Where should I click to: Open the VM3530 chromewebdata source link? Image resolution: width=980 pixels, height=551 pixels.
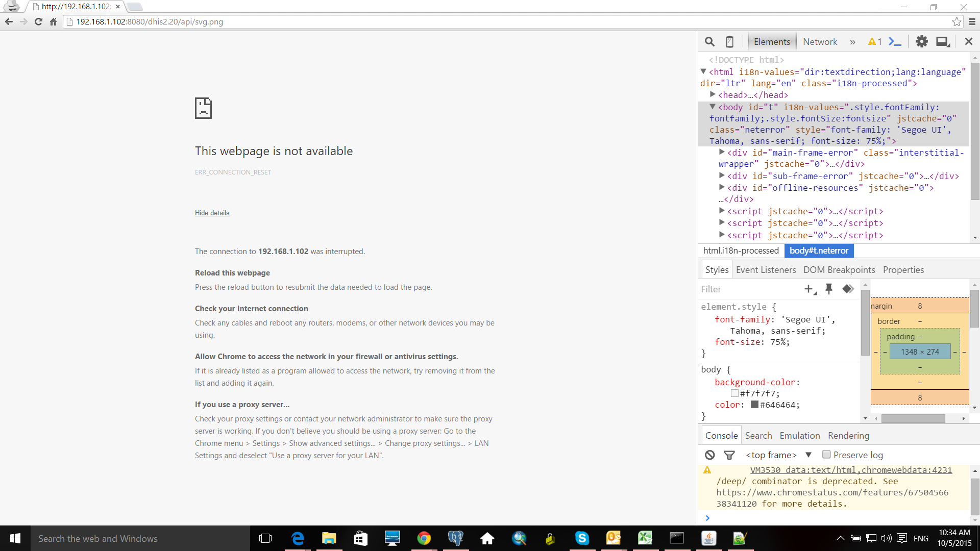click(851, 470)
